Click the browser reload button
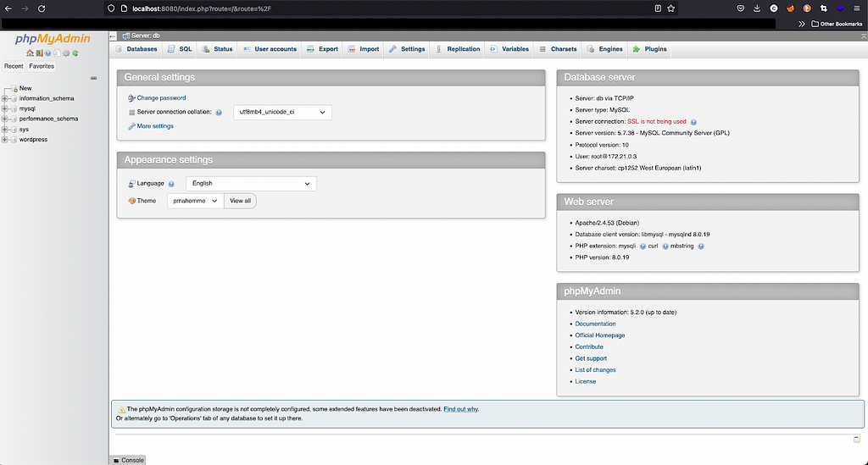Screen dimensions: 868x465 42,8
